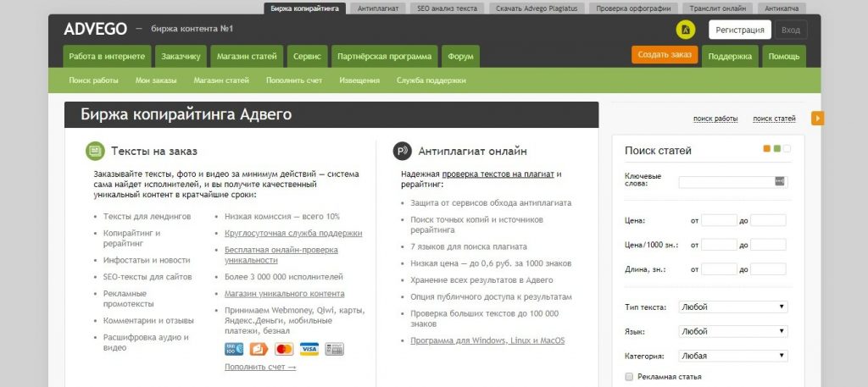Viewport: 868px width, 387px height.
Task: Open 'Магазин статей' green menu tab
Action: tap(247, 57)
